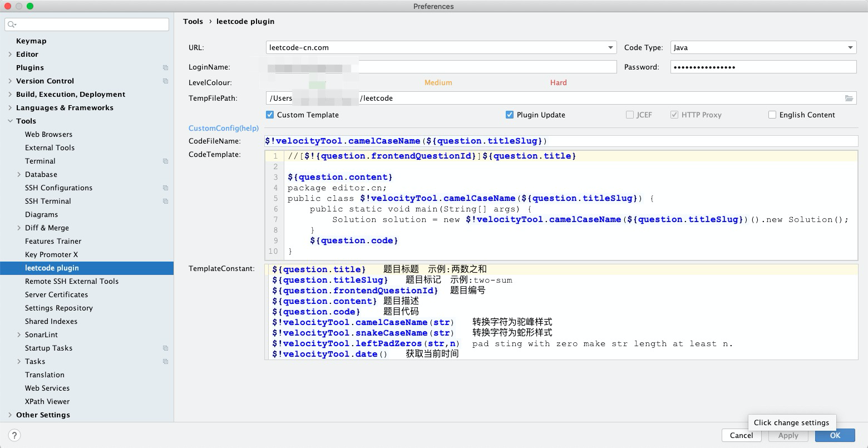Expand Build, Execution, Deployment group
Screen dimensions: 868x448
tap(10, 95)
